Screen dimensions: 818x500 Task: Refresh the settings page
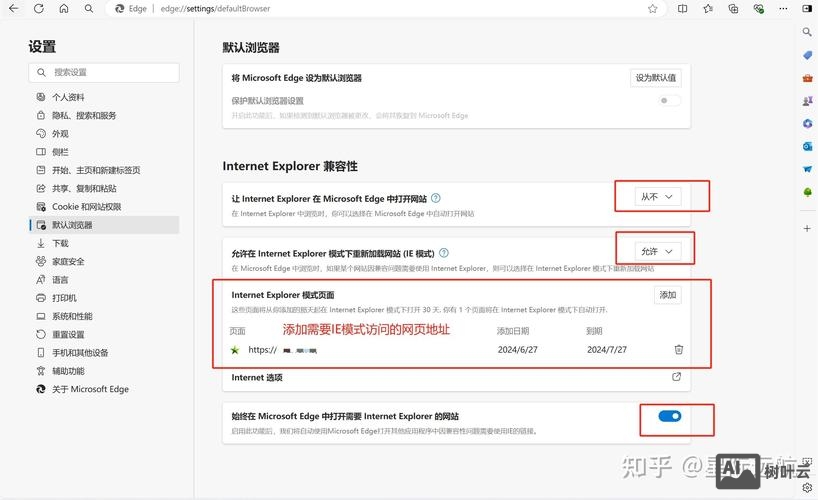click(38, 9)
